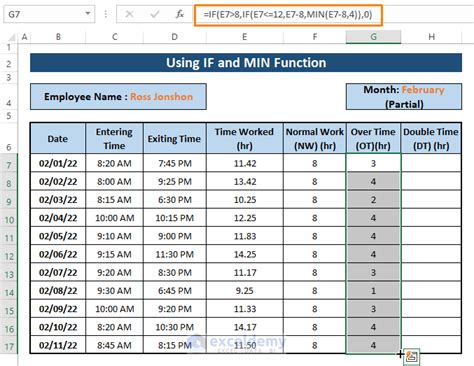Screen dimensions: 474x366
Task: Select row 10 header
Action: 9,218
